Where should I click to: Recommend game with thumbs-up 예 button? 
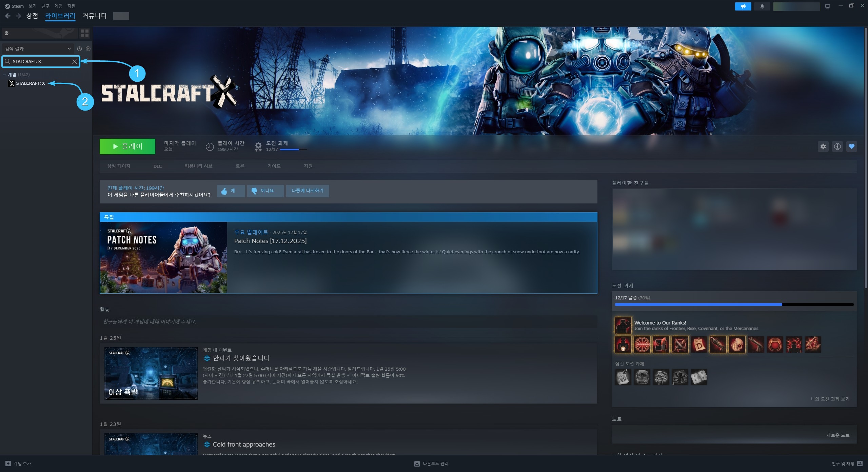pyautogui.click(x=231, y=191)
